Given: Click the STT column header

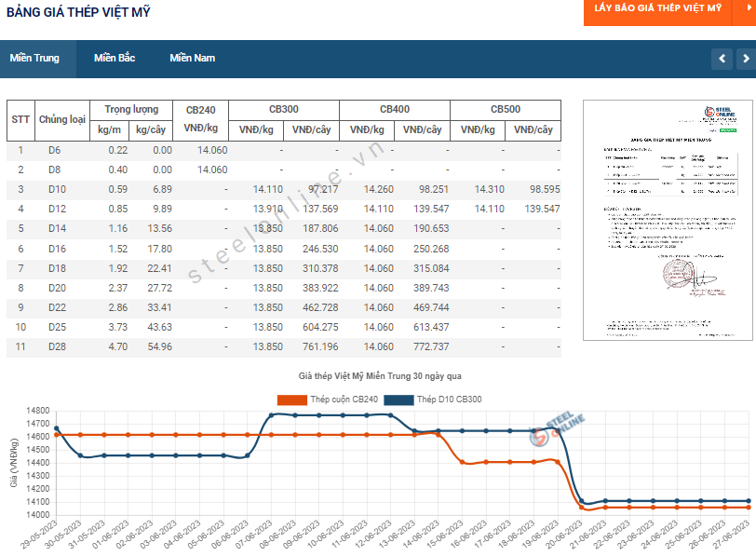Looking at the screenshot, I should pos(20,119).
